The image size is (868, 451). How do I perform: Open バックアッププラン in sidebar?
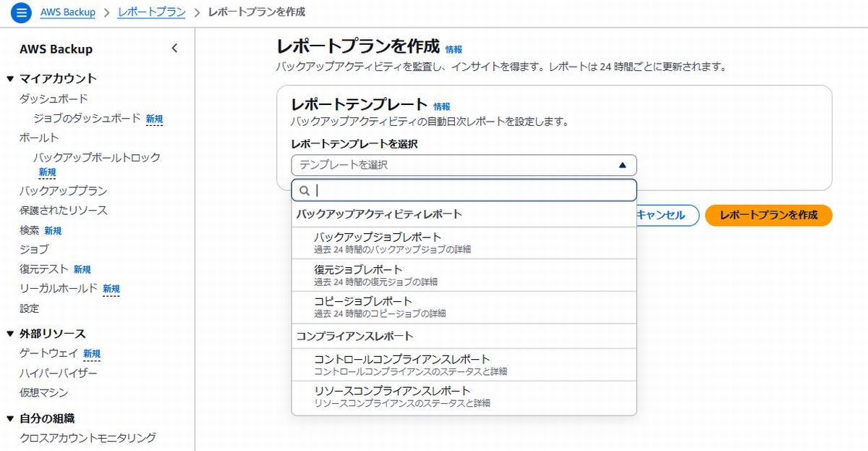63,191
